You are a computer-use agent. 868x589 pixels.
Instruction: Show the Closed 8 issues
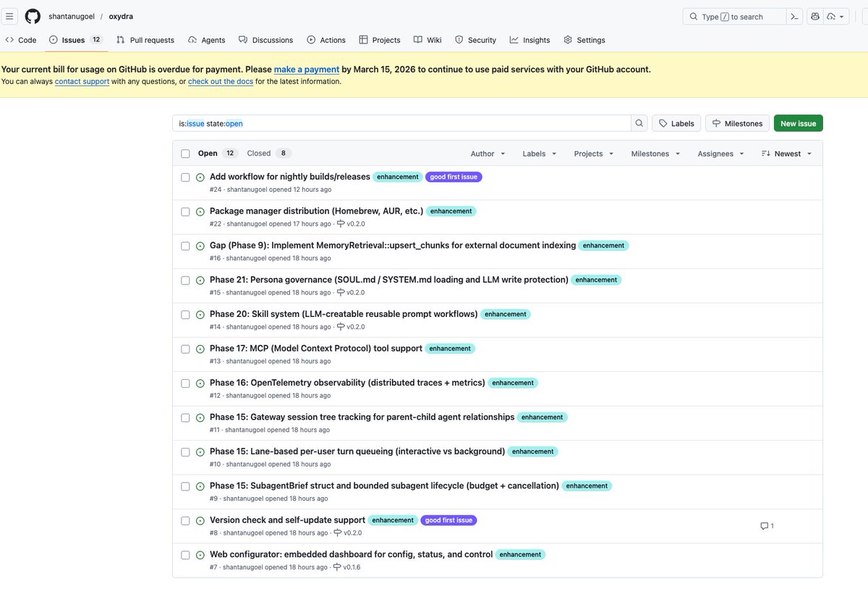pos(268,153)
